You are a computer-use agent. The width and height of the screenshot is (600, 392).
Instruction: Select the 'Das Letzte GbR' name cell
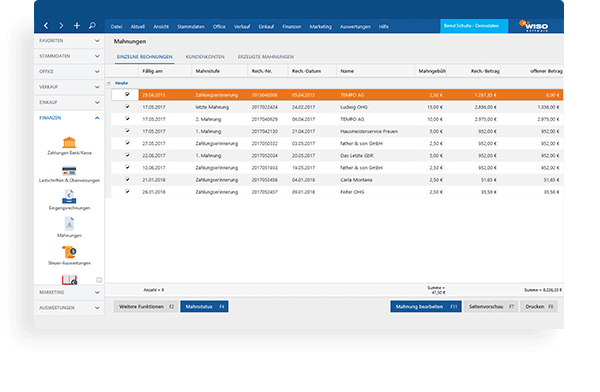(x=357, y=156)
